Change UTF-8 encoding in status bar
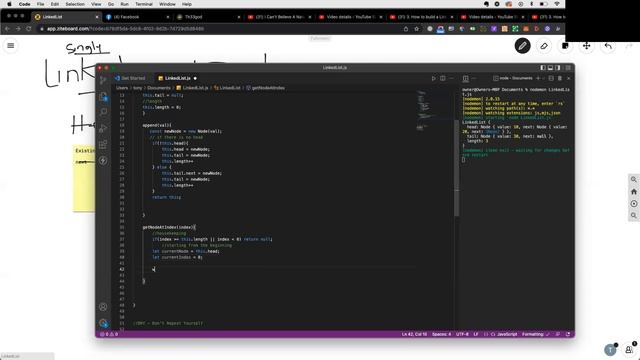The width and height of the screenshot is (640, 360). pyautogui.click(x=462, y=334)
